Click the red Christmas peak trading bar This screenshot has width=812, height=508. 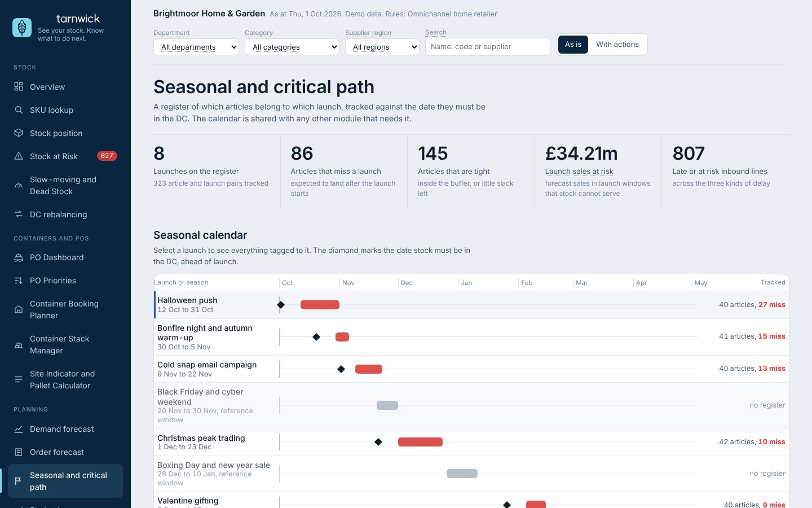click(420, 442)
